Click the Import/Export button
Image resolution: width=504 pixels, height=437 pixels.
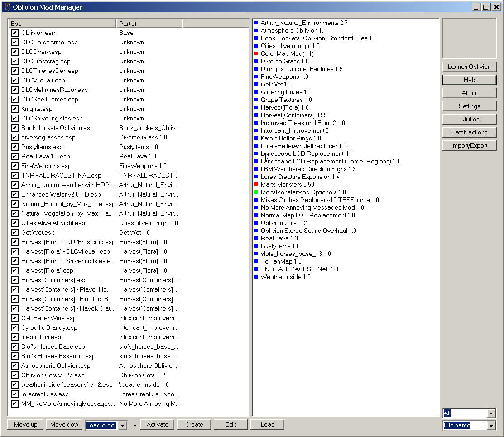[469, 145]
